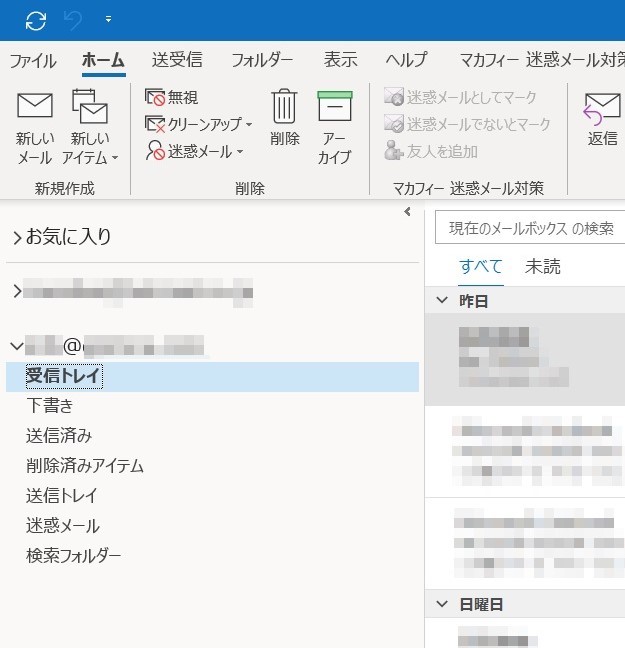The height and width of the screenshot is (648, 625).
Task: Click the New Mail (新しいメール) icon
Action: (x=35, y=106)
